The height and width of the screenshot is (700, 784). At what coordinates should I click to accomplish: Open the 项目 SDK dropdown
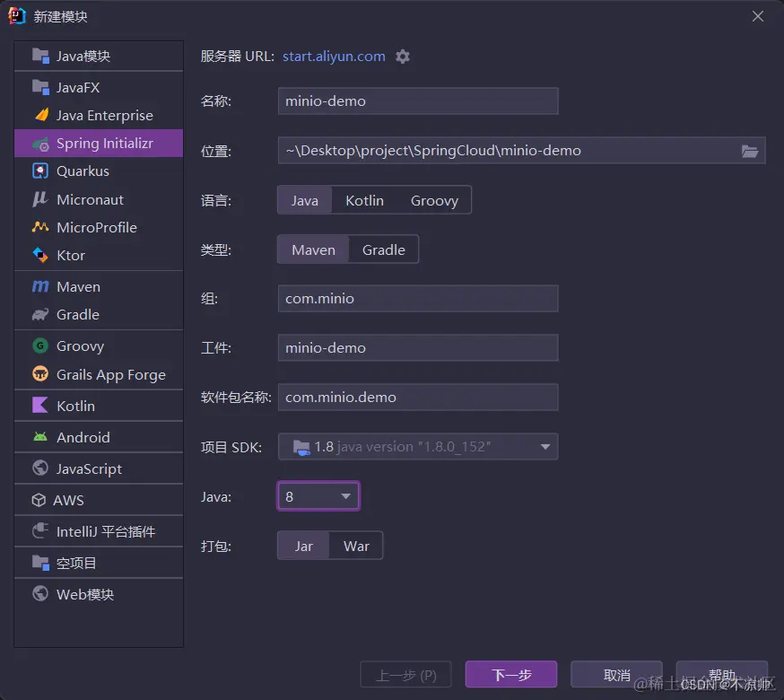tap(418, 446)
